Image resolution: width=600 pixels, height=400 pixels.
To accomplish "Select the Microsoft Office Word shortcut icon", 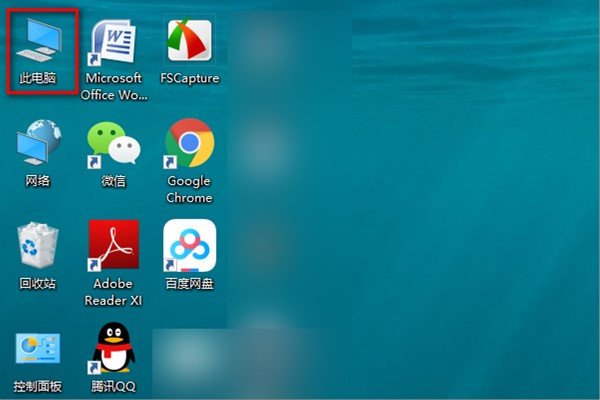I will 113,42.
